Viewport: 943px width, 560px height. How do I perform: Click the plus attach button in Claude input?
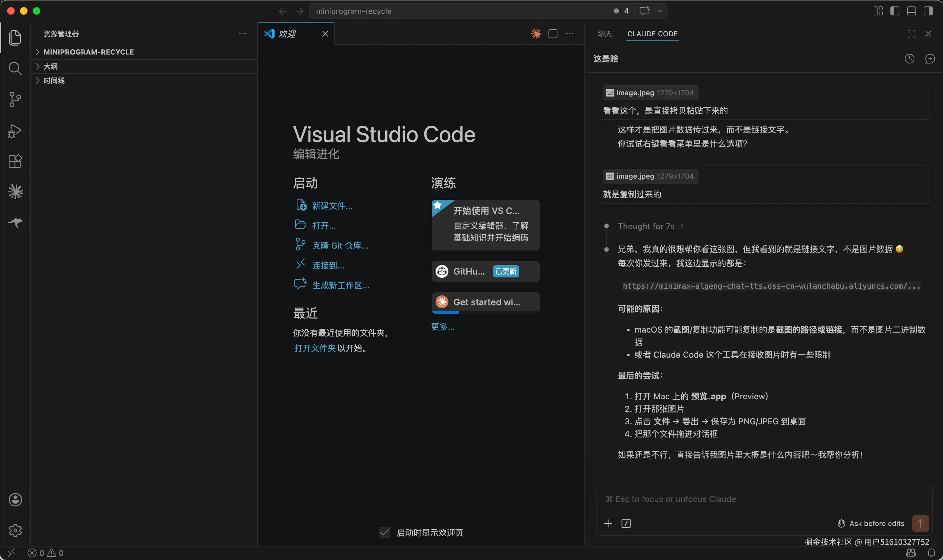click(x=608, y=523)
